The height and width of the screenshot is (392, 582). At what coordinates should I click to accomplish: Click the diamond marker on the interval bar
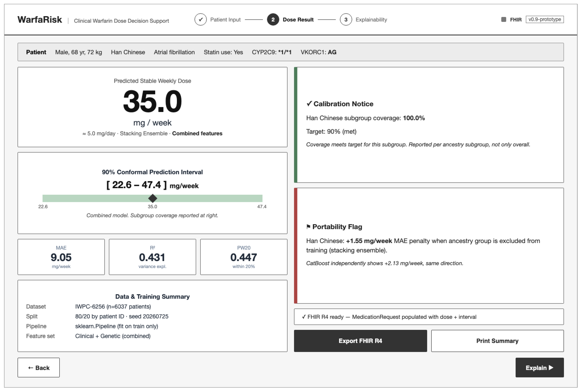pyautogui.click(x=153, y=198)
